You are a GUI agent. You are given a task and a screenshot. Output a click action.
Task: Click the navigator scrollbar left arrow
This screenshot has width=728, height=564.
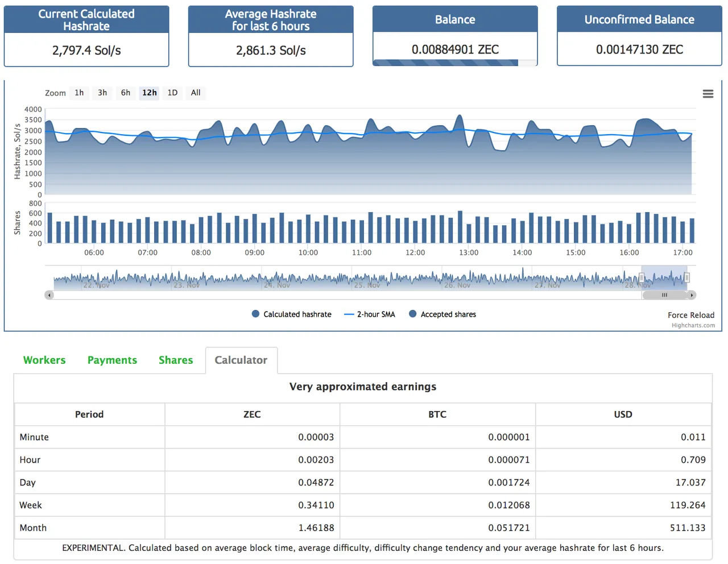(x=49, y=295)
